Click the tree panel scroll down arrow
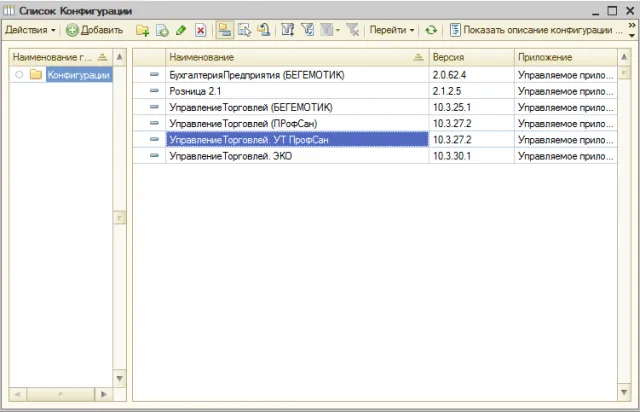The image size is (640, 412). click(x=120, y=378)
